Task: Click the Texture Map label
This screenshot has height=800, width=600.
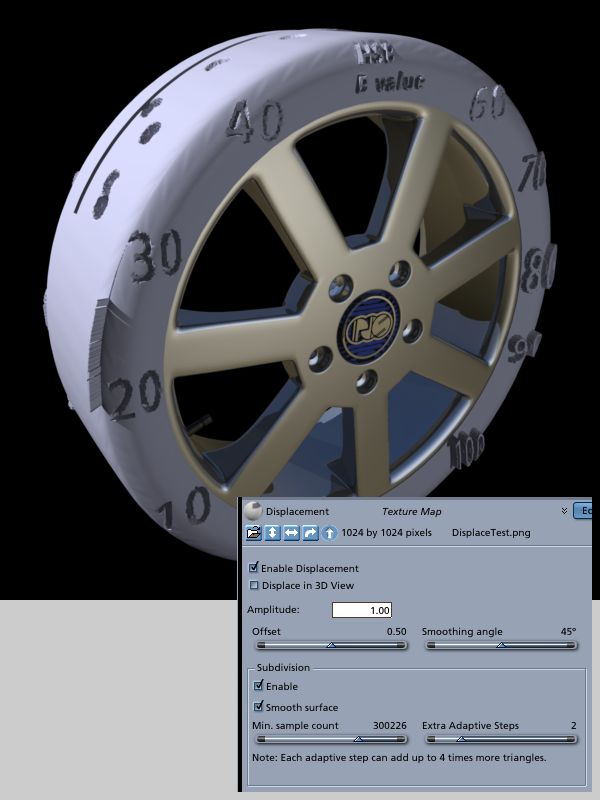Action: (412, 511)
